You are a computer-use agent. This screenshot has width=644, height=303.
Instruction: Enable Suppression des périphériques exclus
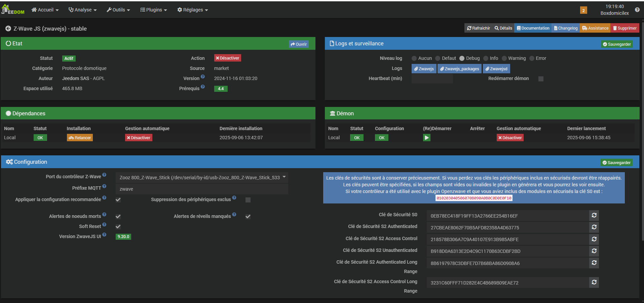click(248, 200)
